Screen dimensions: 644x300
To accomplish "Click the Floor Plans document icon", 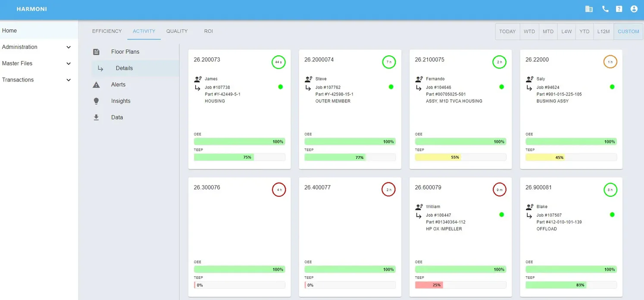I will point(96,52).
